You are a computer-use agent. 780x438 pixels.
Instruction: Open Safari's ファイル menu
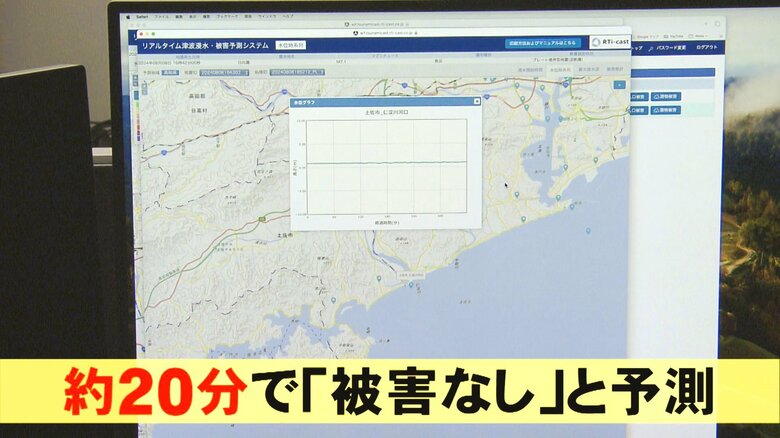162,17
